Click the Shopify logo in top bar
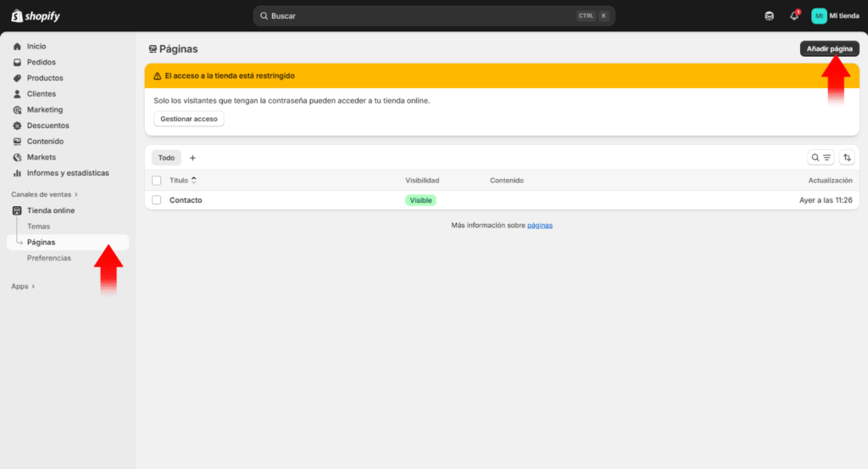This screenshot has width=868, height=469. pos(36,16)
